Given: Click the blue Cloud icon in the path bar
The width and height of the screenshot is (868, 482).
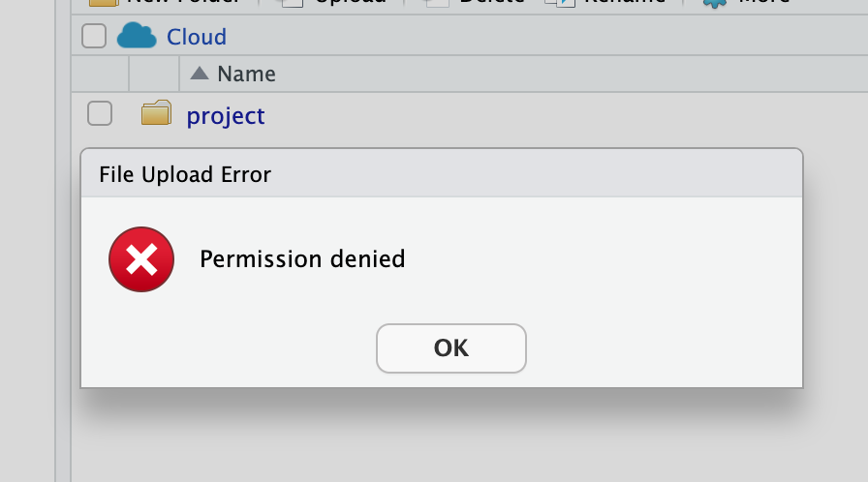Looking at the screenshot, I should (137, 37).
